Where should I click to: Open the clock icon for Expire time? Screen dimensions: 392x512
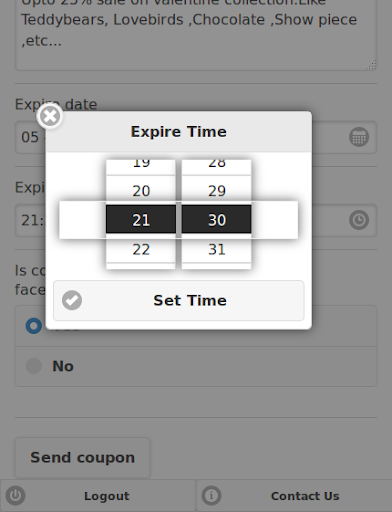(x=359, y=220)
